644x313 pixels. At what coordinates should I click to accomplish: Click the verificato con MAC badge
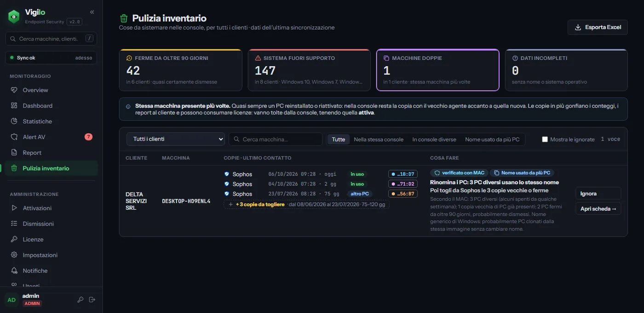(x=459, y=173)
